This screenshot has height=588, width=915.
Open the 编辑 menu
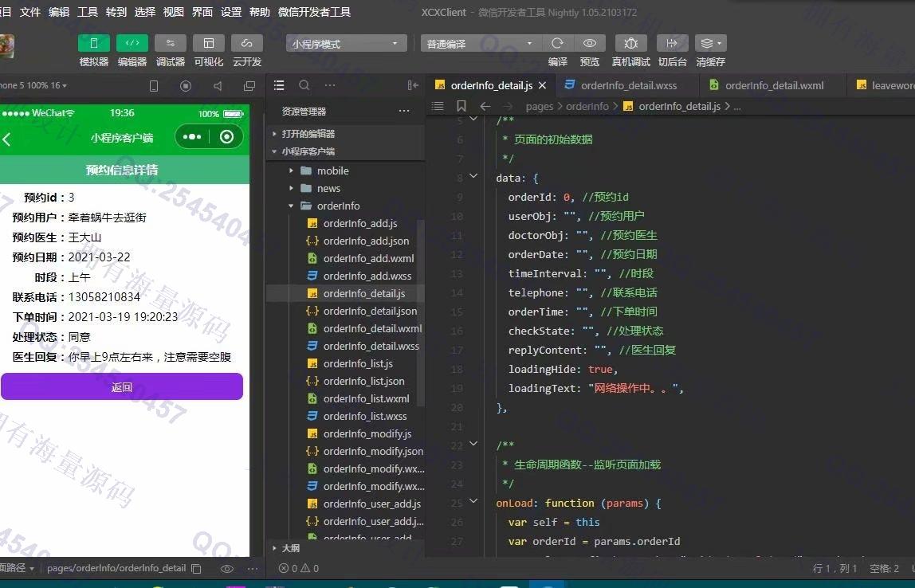pyautogui.click(x=59, y=12)
